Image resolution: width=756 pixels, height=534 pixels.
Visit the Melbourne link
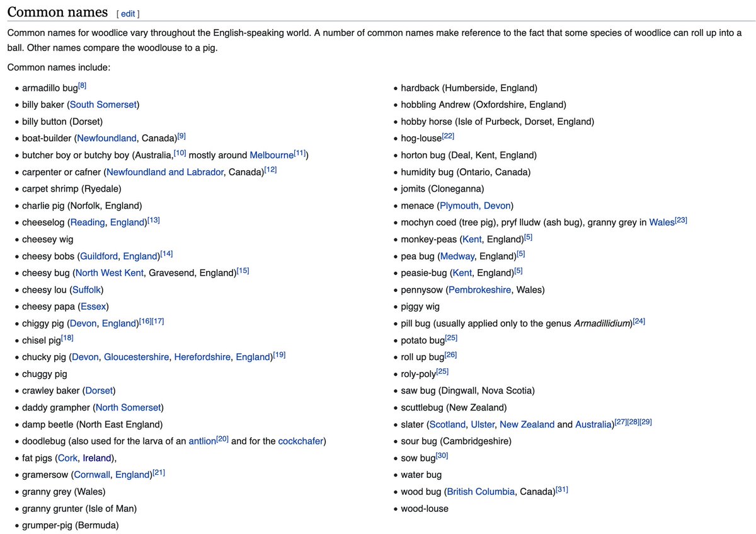272,155
